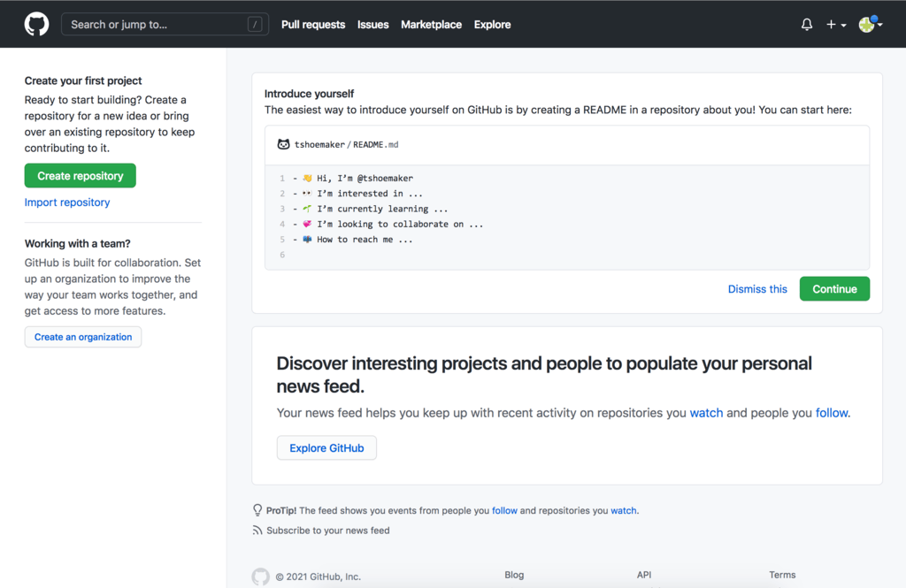Click the Explore GitHub button
This screenshot has width=906, height=588.
click(x=326, y=448)
